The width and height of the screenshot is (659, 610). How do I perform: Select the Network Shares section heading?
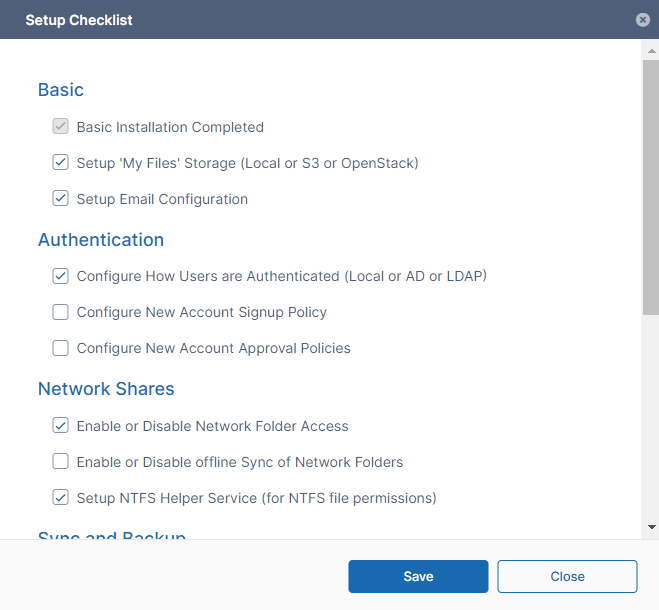(x=106, y=389)
